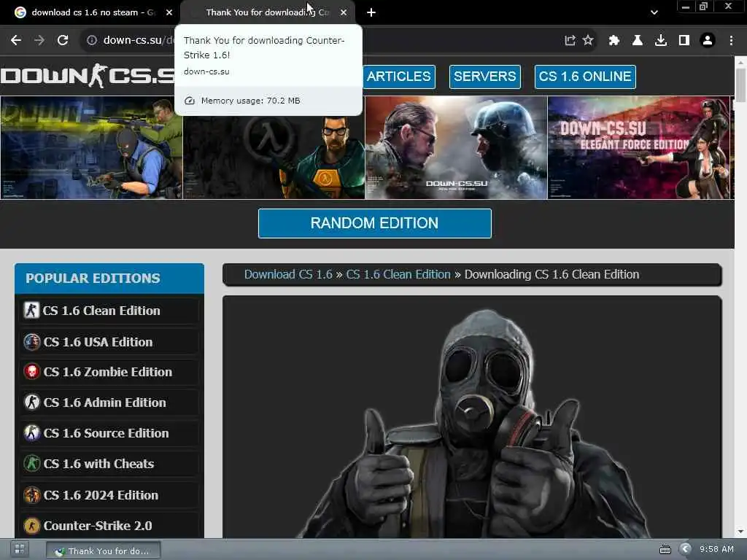Open 'CS 1.6 Zombie Edition' in sidebar
The height and width of the screenshot is (560, 747).
click(x=109, y=372)
